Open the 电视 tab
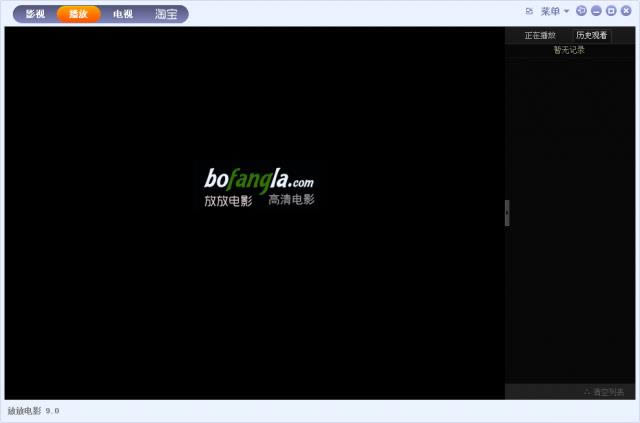This screenshot has height=423, width=640. pyautogui.click(x=122, y=14)
